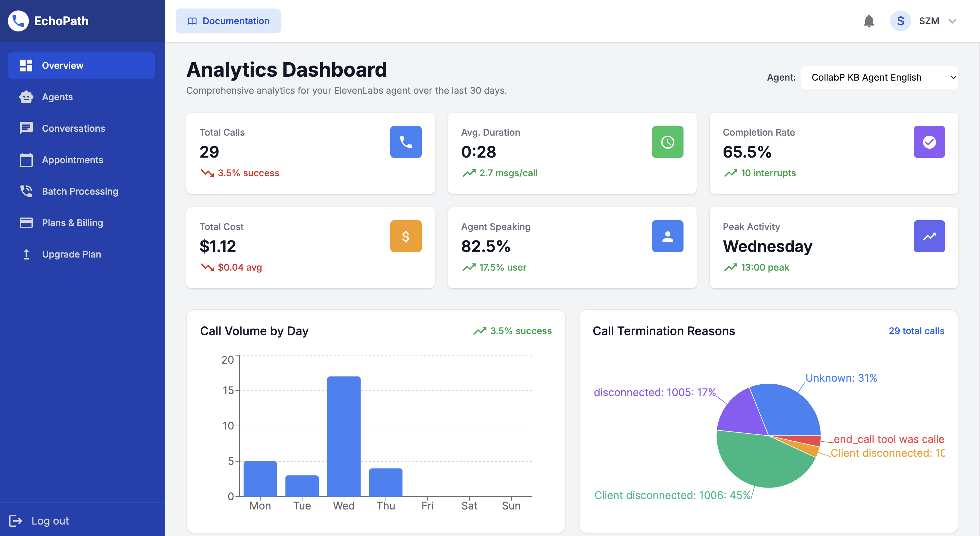Screen dimensions: 980x536
Task: Open Plans & Billing section
Action: point(72,223)
